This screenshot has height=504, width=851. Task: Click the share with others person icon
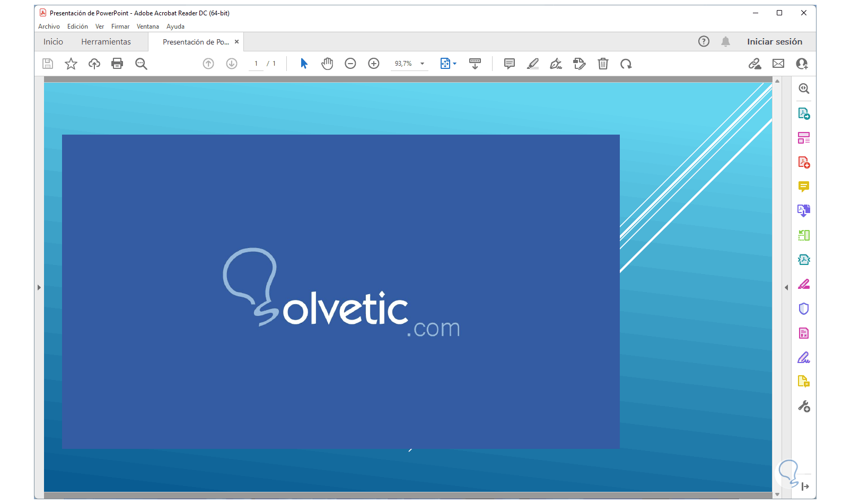pyautogui.click(x=802, y=64)
